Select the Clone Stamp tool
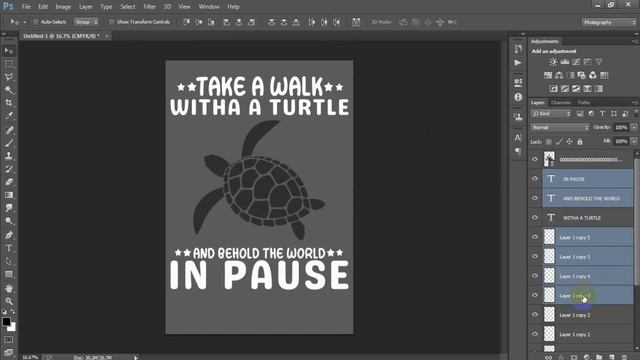Viewport: 640px width, 360px height. click(x=9, y=156)
